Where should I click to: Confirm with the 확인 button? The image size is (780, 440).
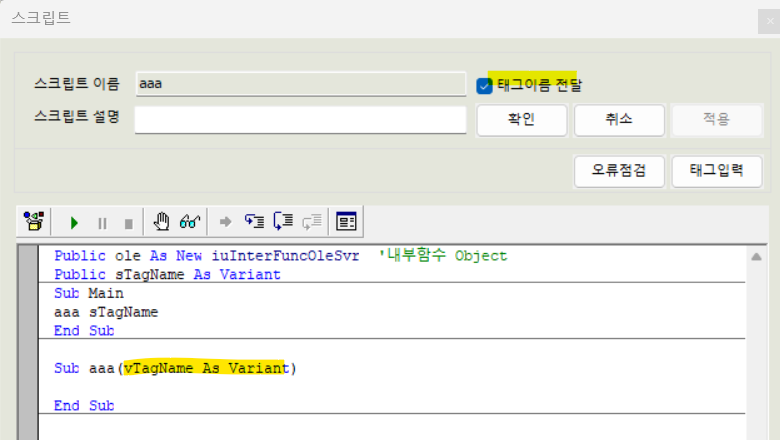[521, 120]
